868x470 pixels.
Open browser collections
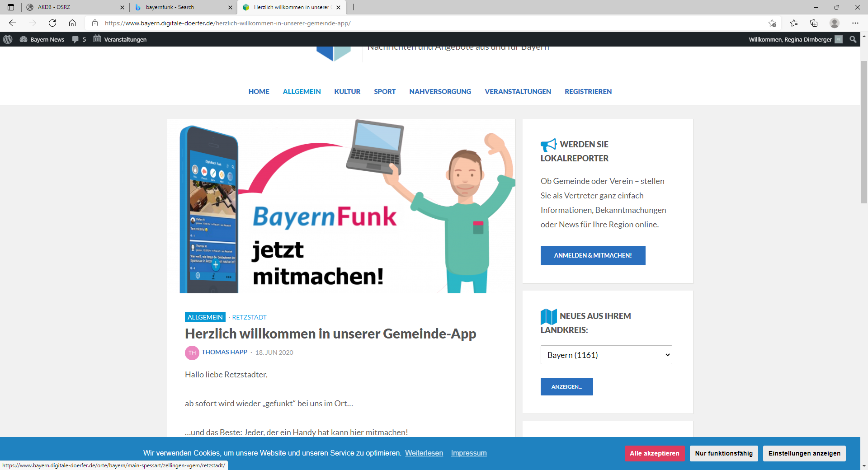click(x=814, y=23)
